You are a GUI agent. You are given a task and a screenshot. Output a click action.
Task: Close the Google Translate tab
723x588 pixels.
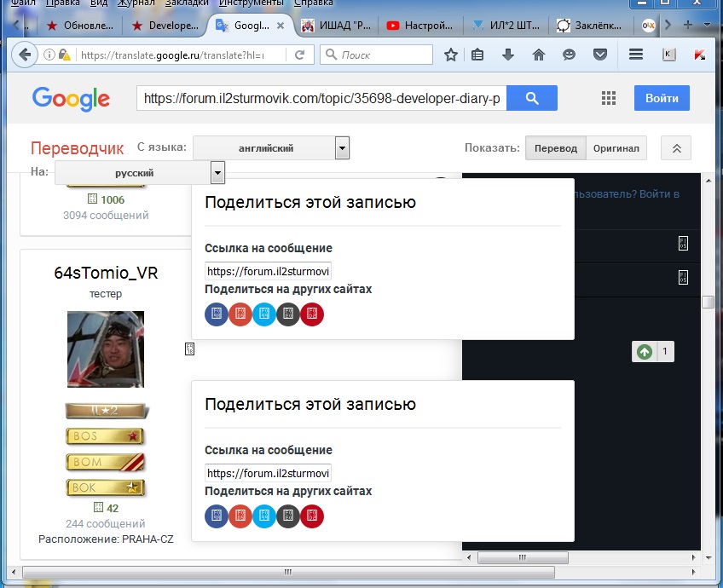coord(281,26)
